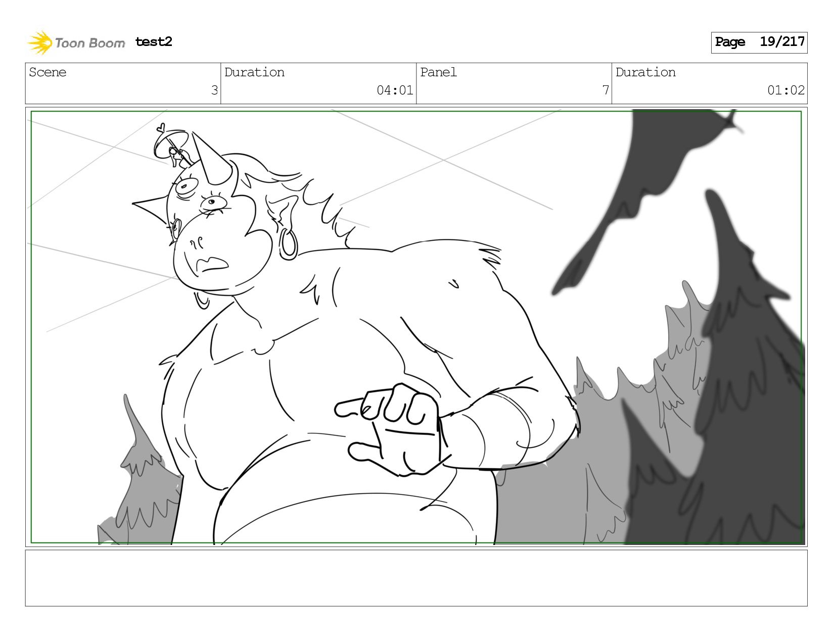Click the Toon Boom logo
Image resolution: width=834 pixels, height=644 pixels.
[76, 42]
